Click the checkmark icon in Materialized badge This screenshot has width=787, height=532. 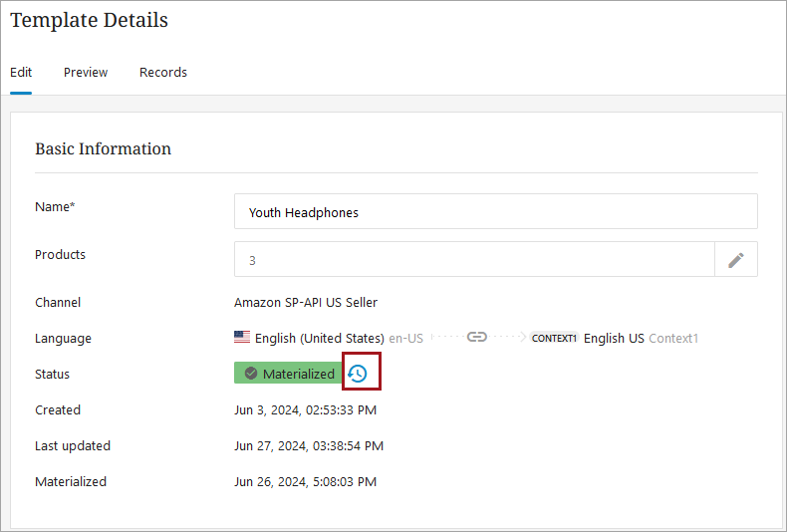tap(251, 374)
